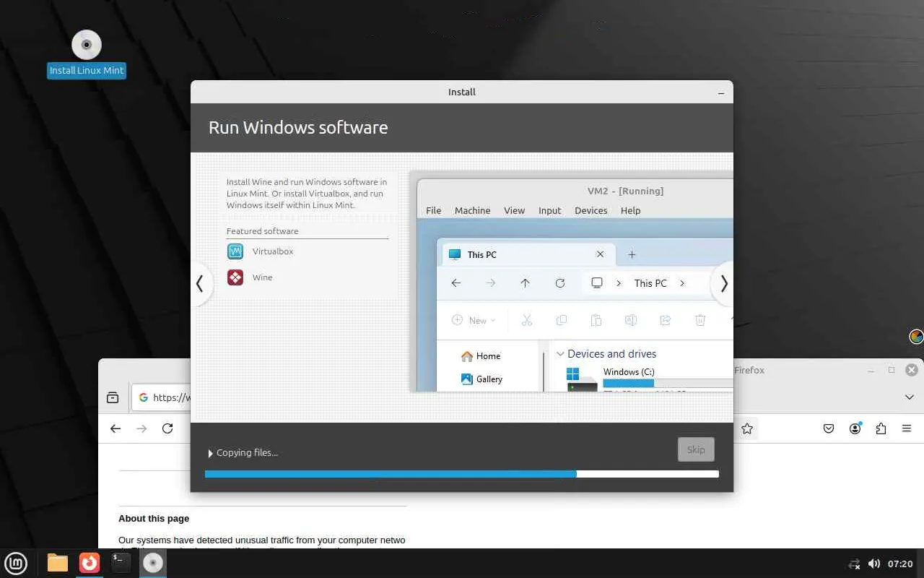Collapse the Devices and drives section
The height and width of the screenshot is (578, 924).
pyautogui.click(x=559, y=354)
